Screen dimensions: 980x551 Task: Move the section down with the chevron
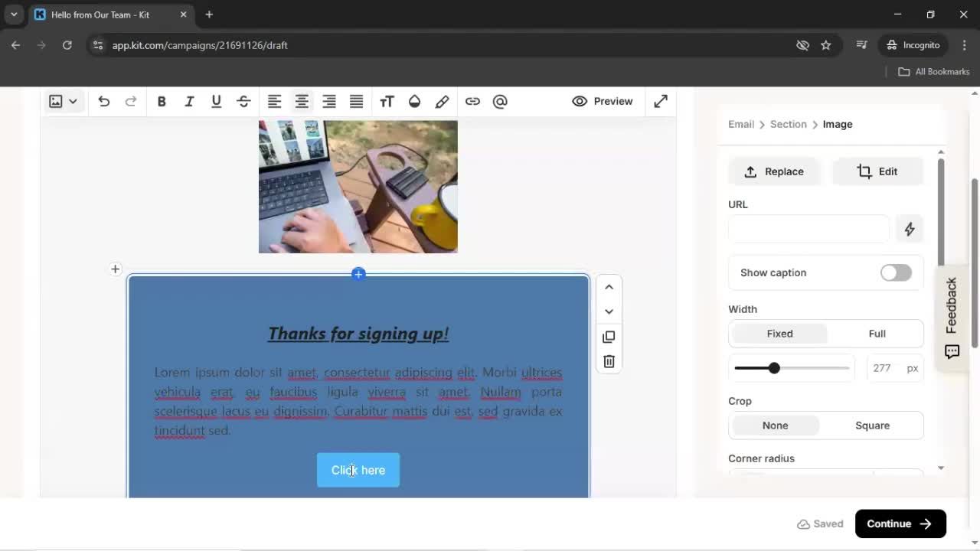click(609, 311)
